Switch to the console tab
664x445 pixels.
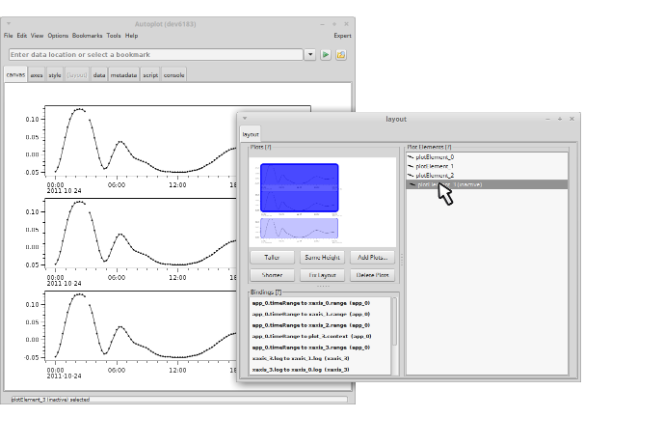pos(174,75)
